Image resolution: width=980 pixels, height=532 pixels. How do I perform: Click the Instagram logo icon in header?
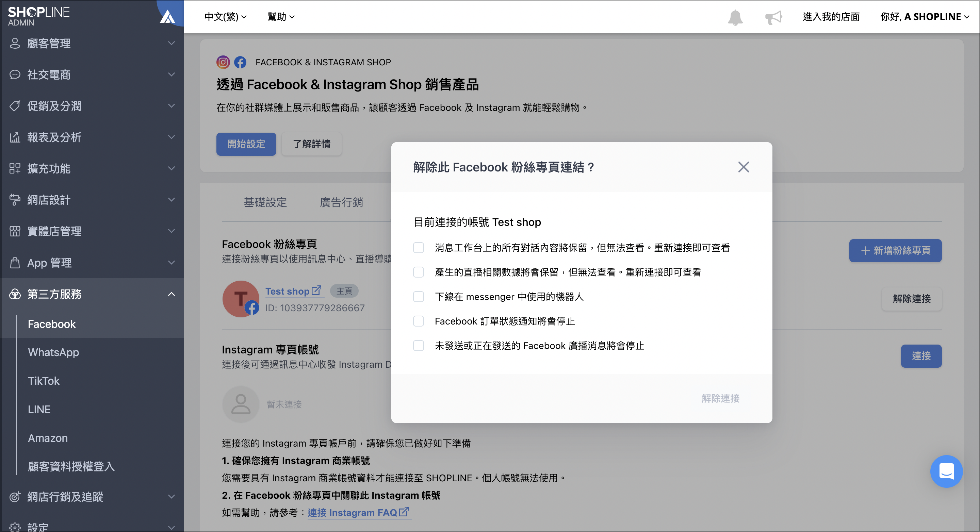(223, 62)
